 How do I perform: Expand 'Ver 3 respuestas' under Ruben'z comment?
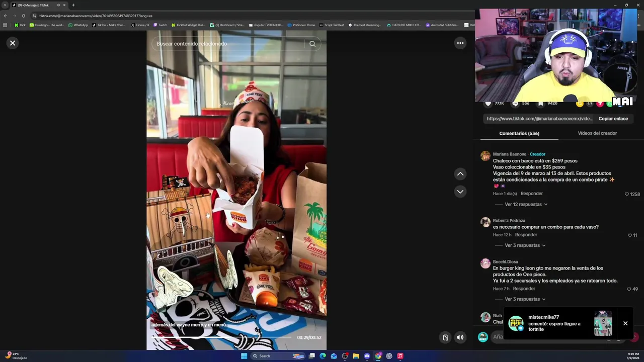tap(525, 245)
